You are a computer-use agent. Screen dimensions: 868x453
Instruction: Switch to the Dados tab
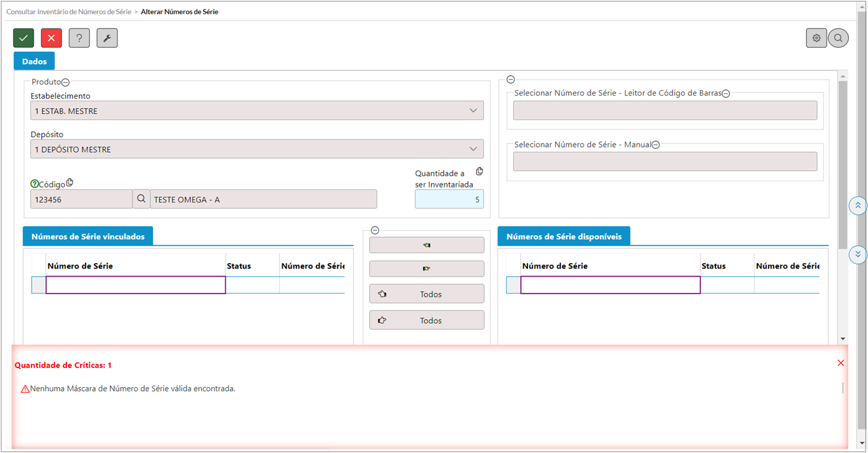[34, 61]
